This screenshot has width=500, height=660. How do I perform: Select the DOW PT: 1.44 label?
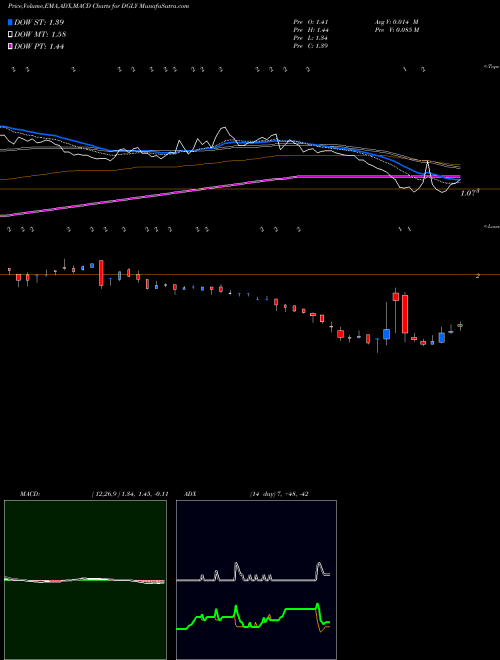pyautogui.click(x=39, y=47)
